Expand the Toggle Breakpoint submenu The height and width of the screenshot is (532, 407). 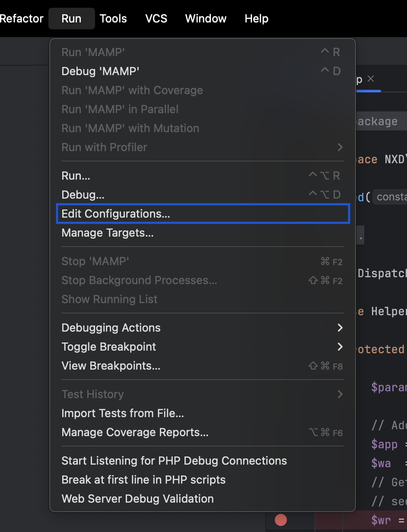tap(340, 347)
